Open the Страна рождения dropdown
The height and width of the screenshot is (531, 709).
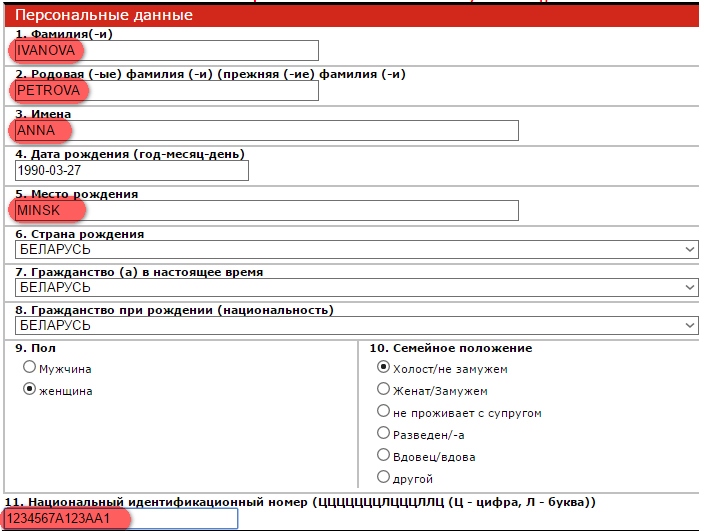click(357, 249)
